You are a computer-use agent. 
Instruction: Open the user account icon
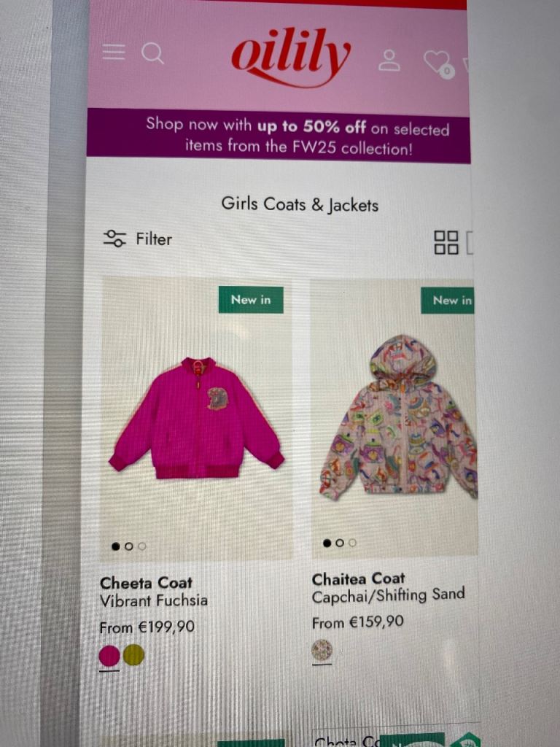389,60
